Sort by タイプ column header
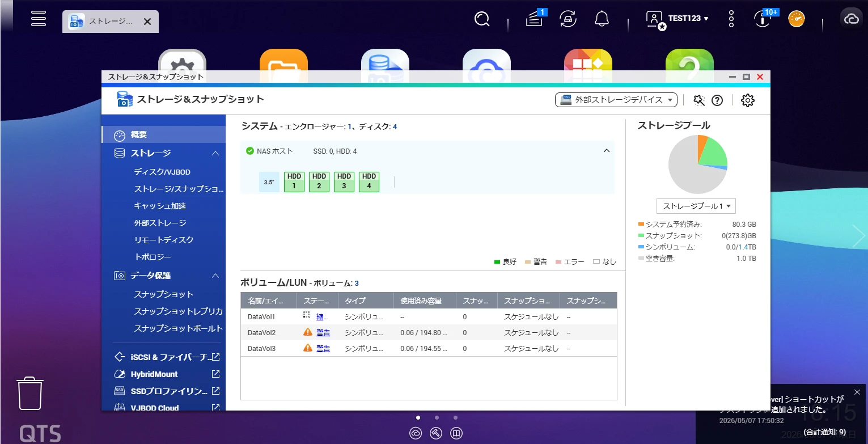This screenshot has height=444, width=868. [366, 301]
